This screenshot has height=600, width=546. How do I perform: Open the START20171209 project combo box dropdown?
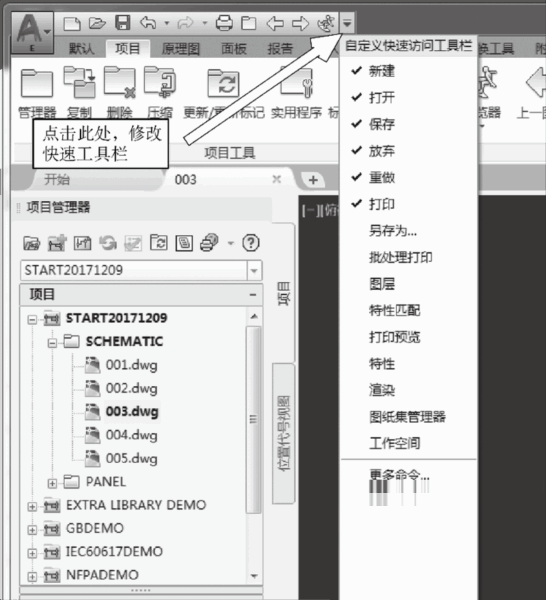pos(254,271)
